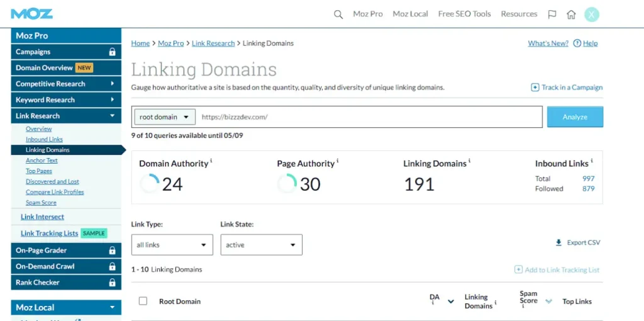
Task: Click the Page Authority 30 progress ring
Action: [x=287, y=183]
